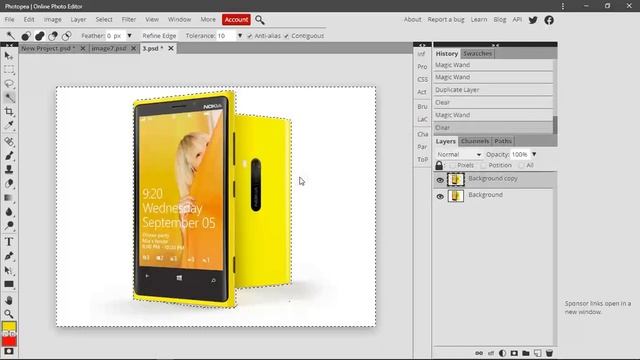This screenshot has width=640, height=360.
Task: Open the Select menu
Action: pyautogui.click(x=104, y=20)
